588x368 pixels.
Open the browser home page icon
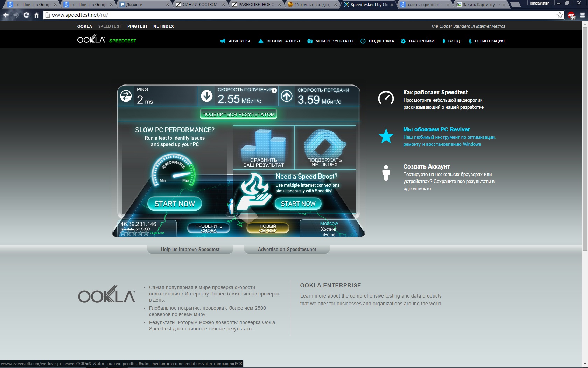click(x=36, y=15)
